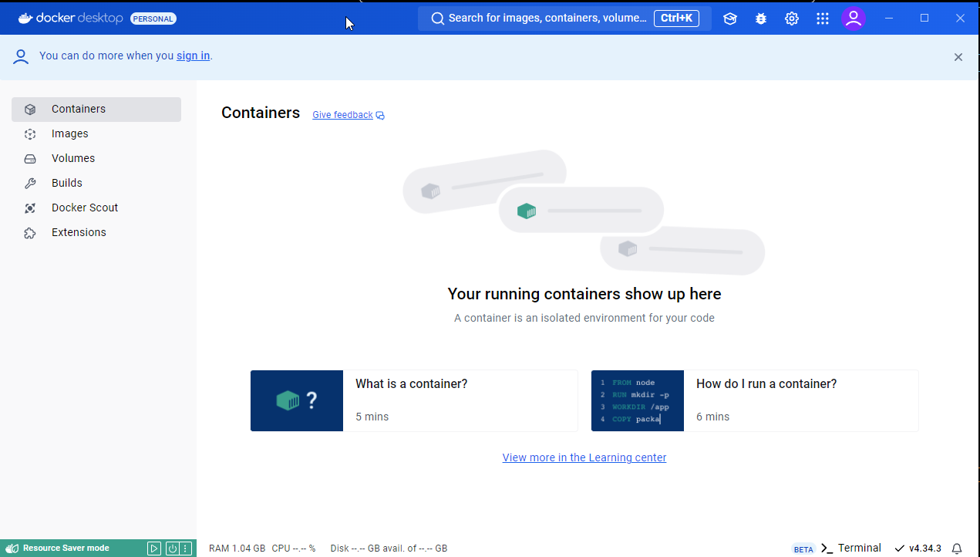Screen dimensions: 980x557
Task: Select Docker Scout in the sidebar
Action: coord(96,208)
